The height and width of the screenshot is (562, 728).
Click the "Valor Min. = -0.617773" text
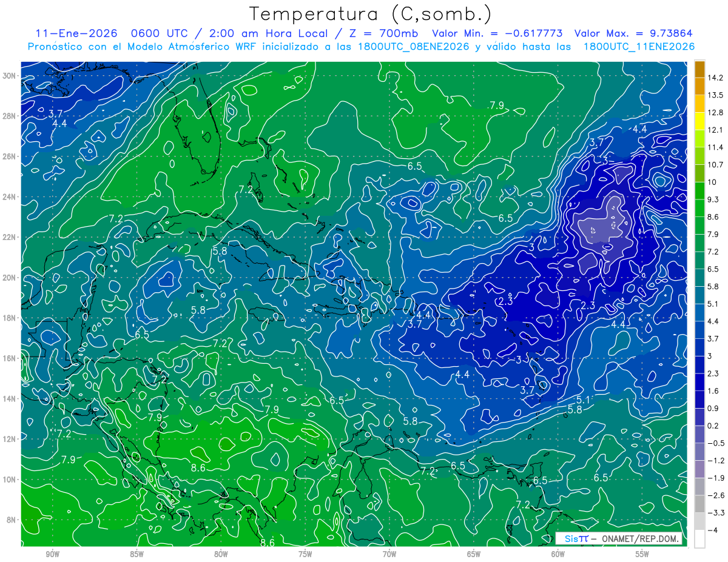click(497, 33)
